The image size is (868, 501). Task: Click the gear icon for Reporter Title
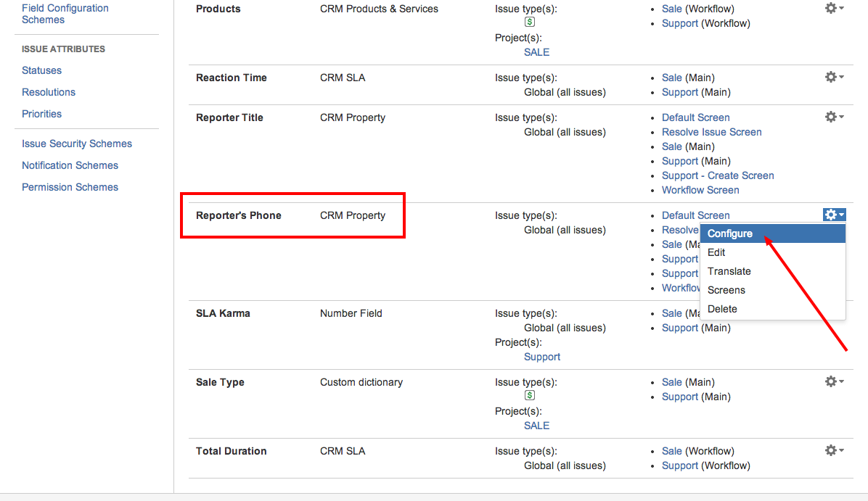pyautogui.click(x=834, y=117)
